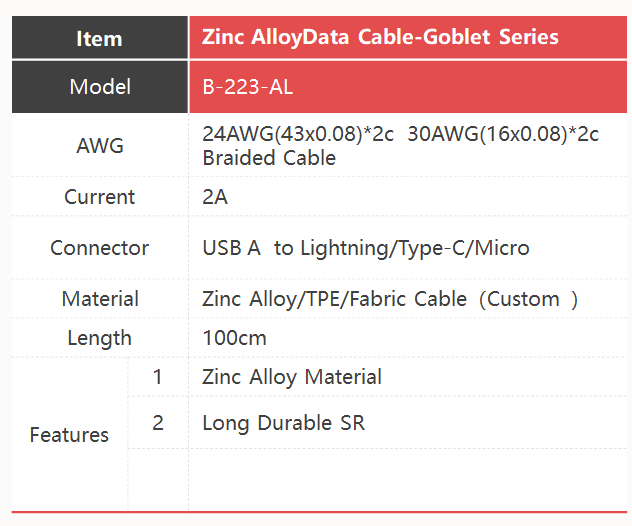Viewport: 632px width, 526px height.
Task: Select the B-223-AL model number
Action: [x=247, y=87]
